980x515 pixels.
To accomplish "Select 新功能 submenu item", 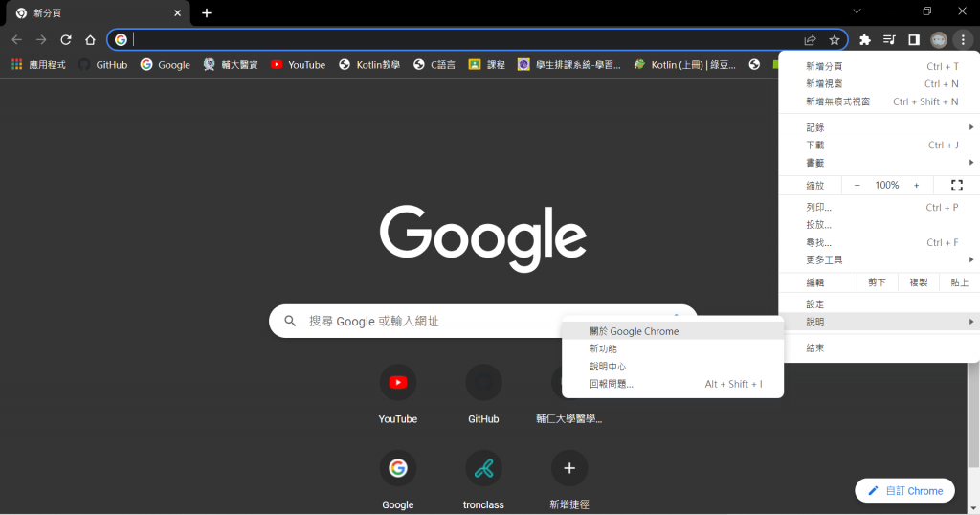I will pos(673,348).
